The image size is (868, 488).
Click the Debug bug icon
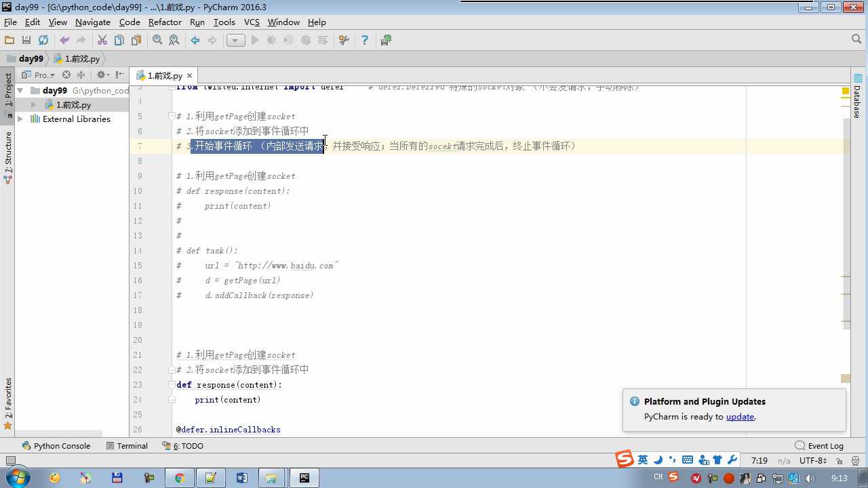tap(272, 41)
